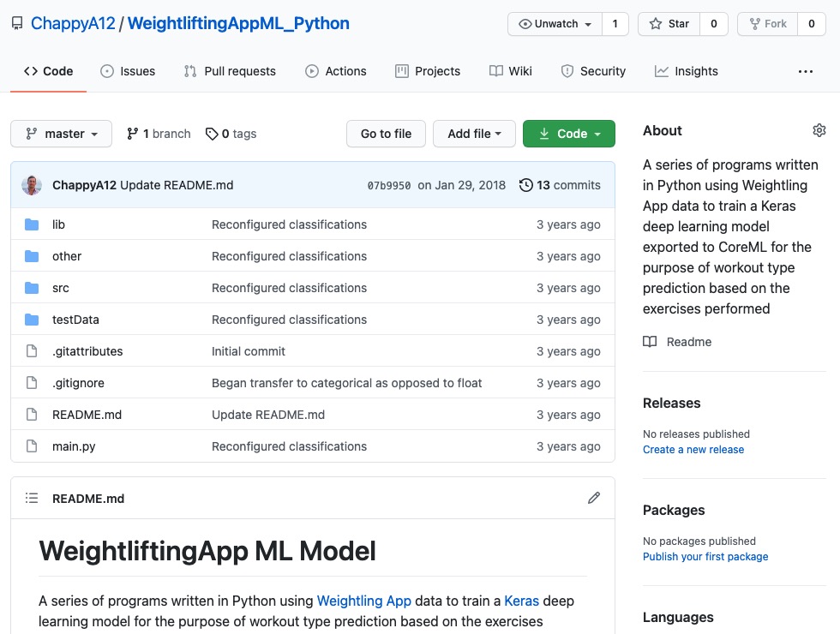The image size is (840, 634).
Task: Click the branch icon showing 1 branch
Action: 133,134
